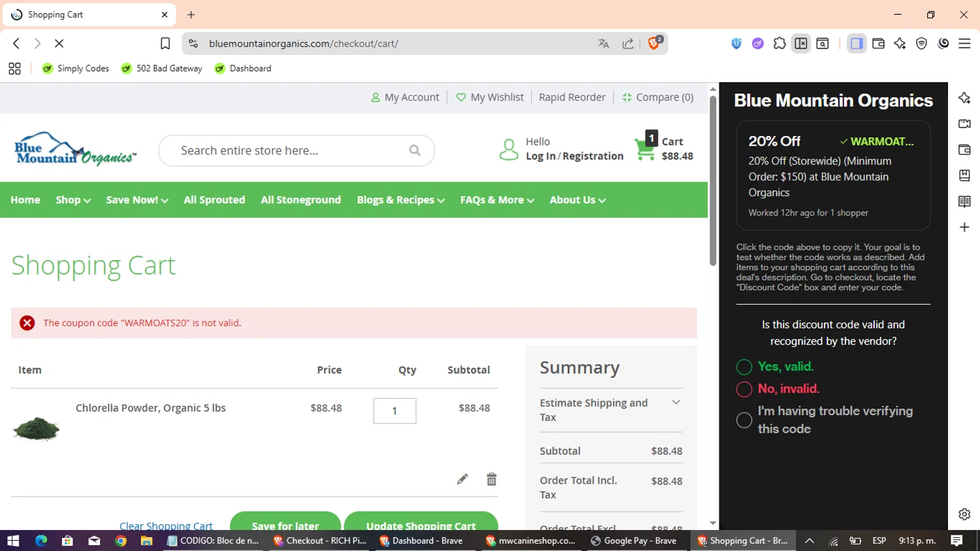Open the Dashboard bookmark
This screenshot has width=980, height=551.
243,69
